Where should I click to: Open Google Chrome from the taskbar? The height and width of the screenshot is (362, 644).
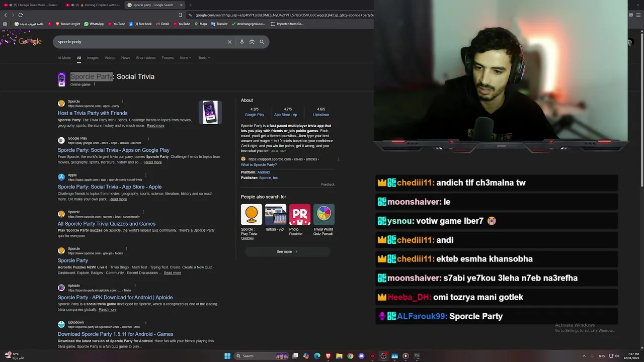pyautogui.click(x=350, y=356)
